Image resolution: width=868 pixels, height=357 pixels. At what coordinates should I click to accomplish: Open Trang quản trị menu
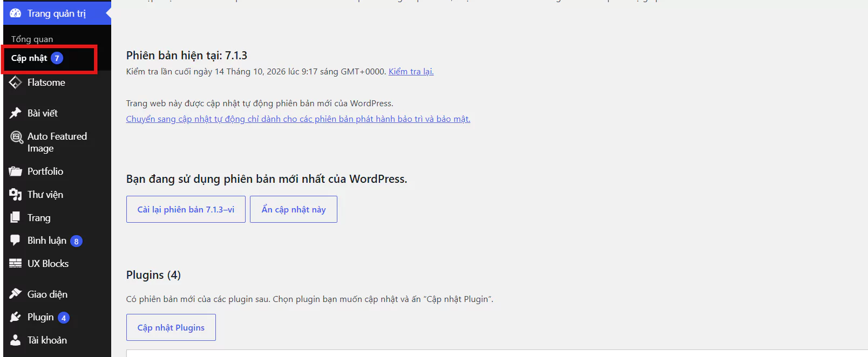coord(57,13)
